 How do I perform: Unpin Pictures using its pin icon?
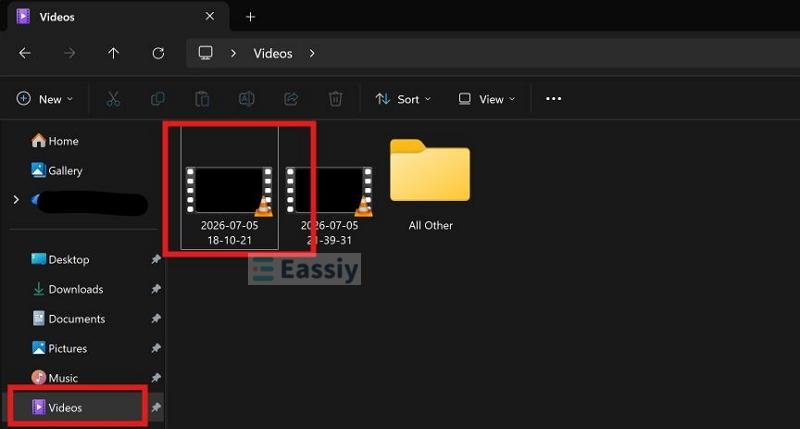click(156, 348)
